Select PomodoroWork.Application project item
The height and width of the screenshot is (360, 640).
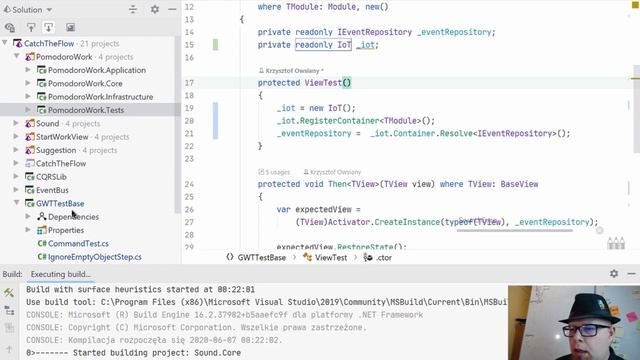tap(97, 70)
